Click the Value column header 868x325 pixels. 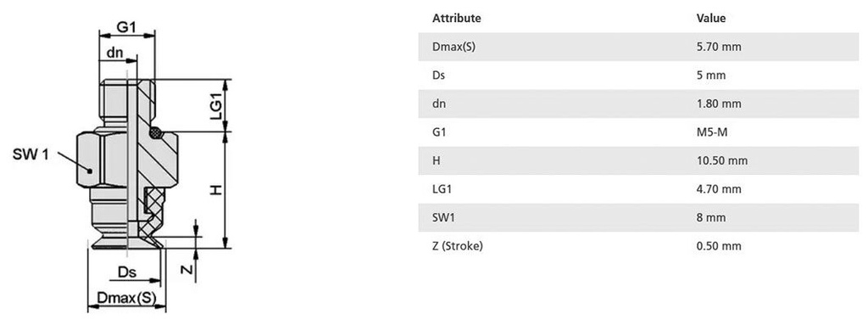711,19
